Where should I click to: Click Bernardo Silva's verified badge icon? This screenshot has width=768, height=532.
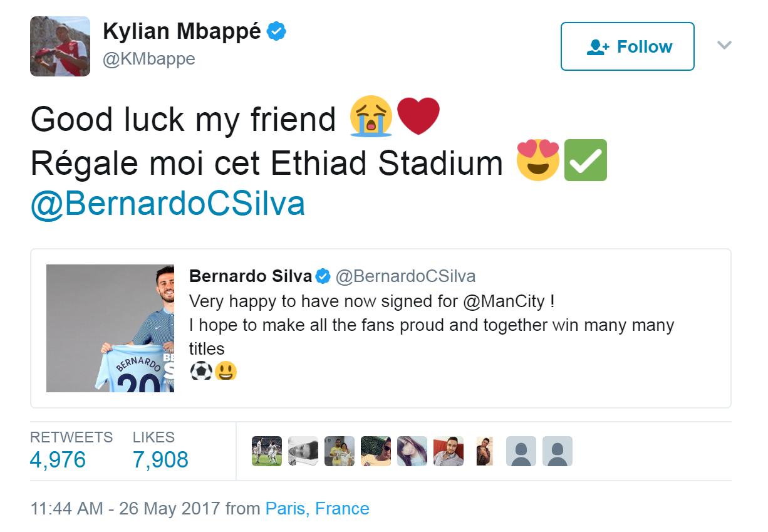pos(323,276)
